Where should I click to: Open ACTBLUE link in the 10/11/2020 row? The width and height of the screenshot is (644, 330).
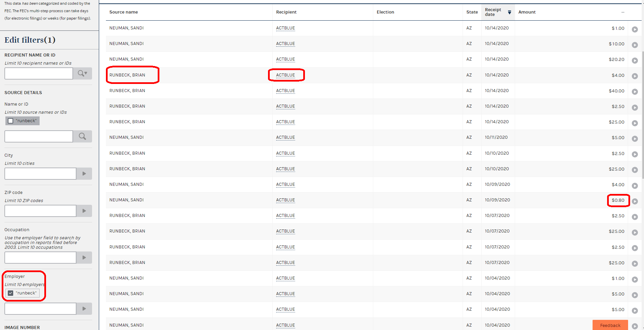[x=285, y=137]
